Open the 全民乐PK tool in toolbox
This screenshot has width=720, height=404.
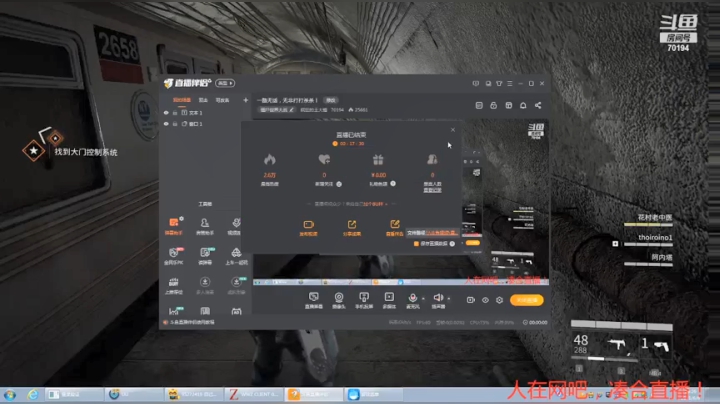[x=173, y=256]
